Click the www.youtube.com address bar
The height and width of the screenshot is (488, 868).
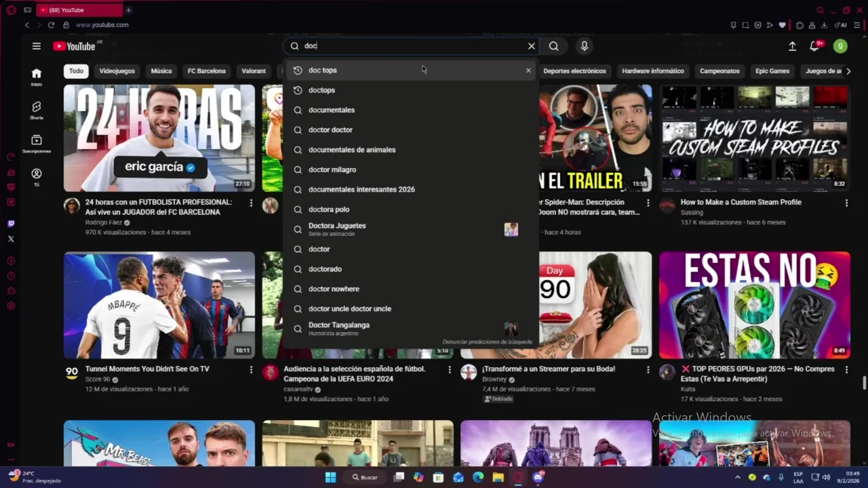(x=102, y=25)
